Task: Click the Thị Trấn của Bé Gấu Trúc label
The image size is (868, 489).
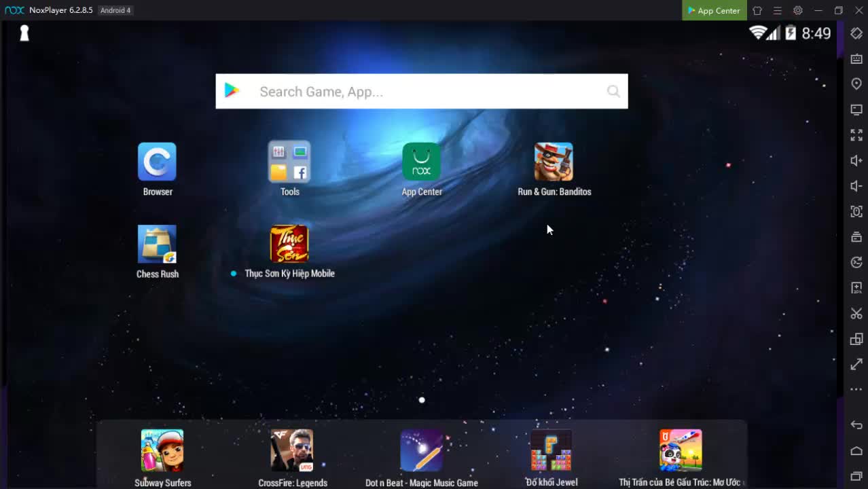Action: click(x=680, y=482)
